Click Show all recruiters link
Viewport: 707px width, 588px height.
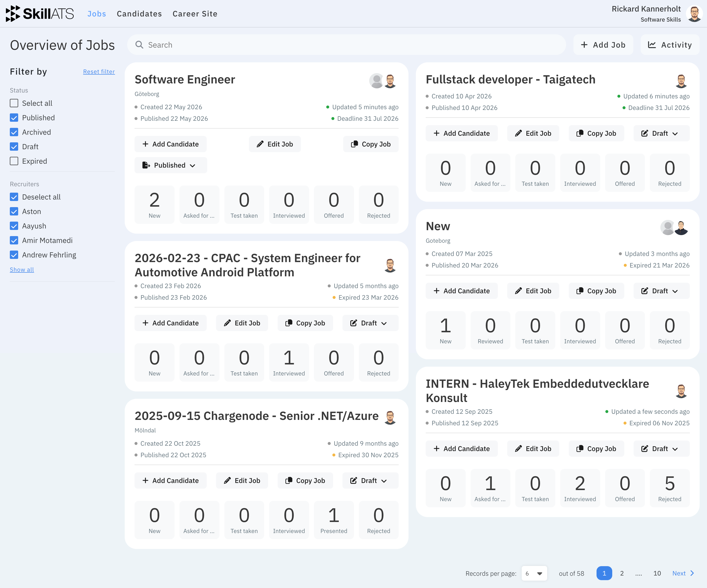point(22,270)
